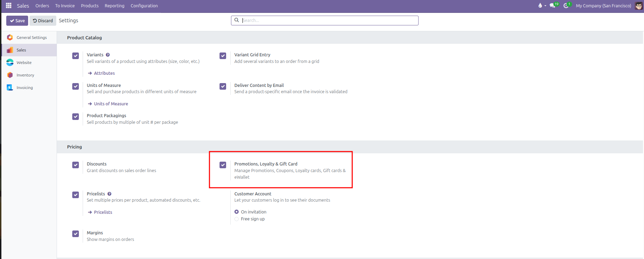Open the apps grid menu icon
This screenshot has height=259, width=644.
pyautogui.click(x=9, y=6)
